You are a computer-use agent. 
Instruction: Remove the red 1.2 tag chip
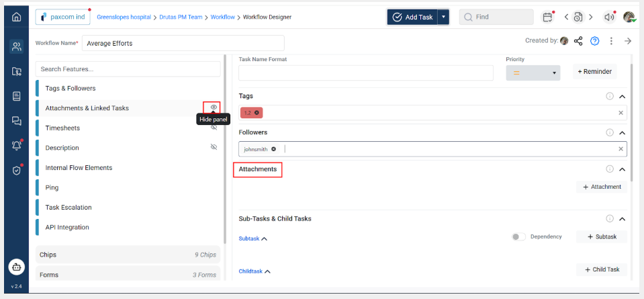tap(257, 112)
